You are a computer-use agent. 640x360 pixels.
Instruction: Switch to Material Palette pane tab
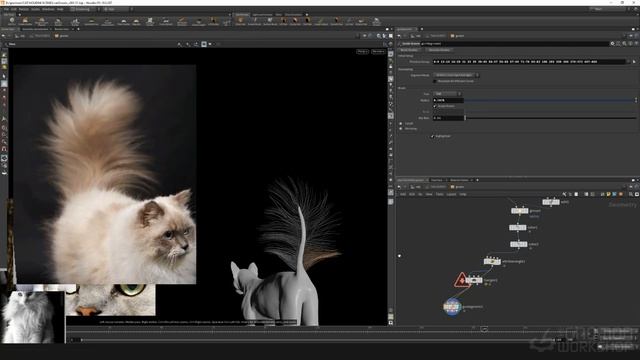[x=459, y=180]
